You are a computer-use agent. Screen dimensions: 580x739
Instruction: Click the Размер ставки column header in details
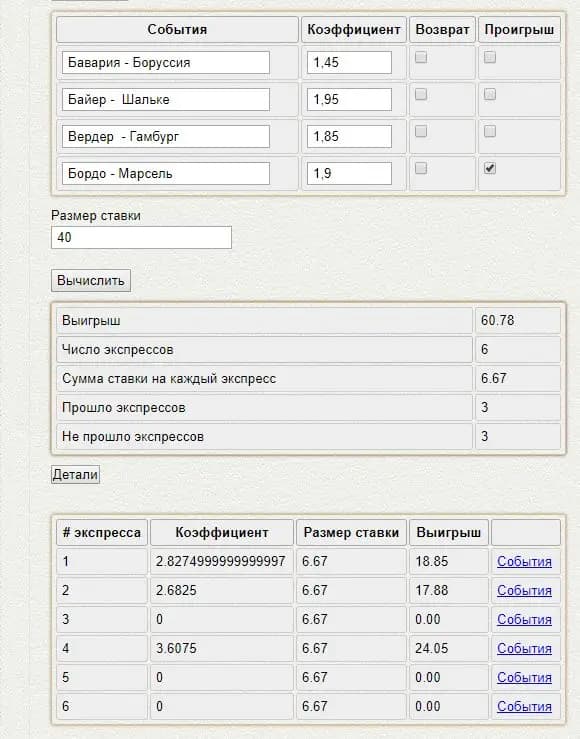tap(351, 533)
